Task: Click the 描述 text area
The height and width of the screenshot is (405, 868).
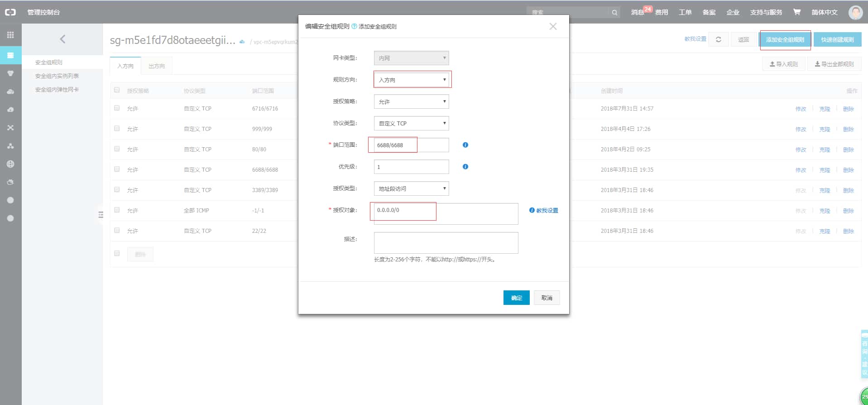Action: [x=446, y=243]
